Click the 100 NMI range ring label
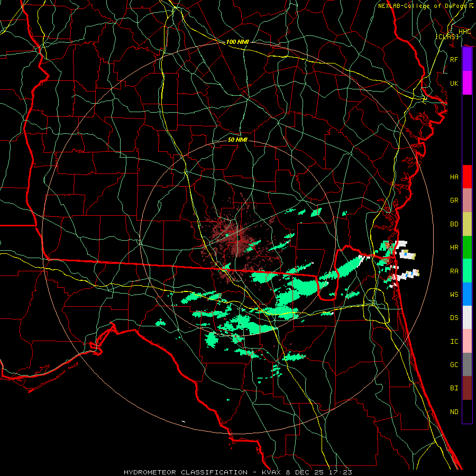 [237, 42]
